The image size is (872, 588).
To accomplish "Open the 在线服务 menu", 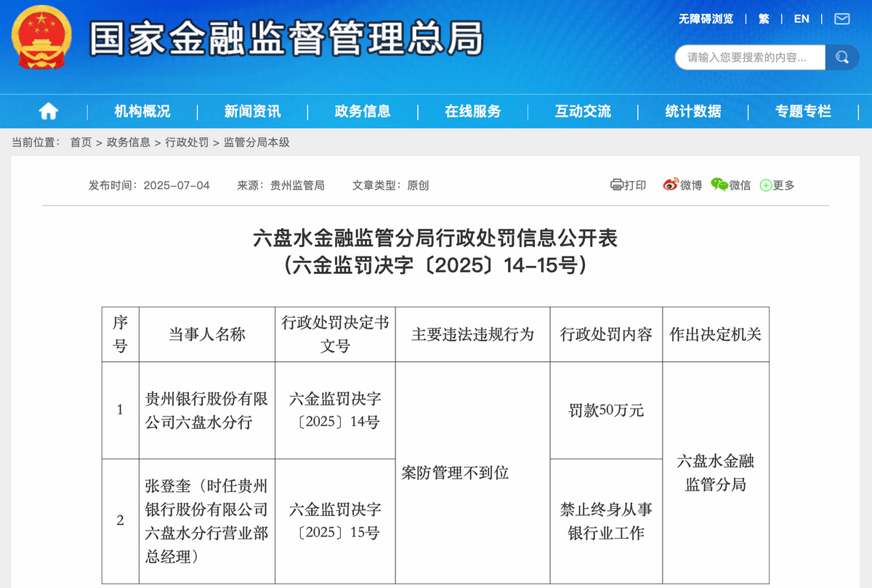I will (x=473, y=111).
